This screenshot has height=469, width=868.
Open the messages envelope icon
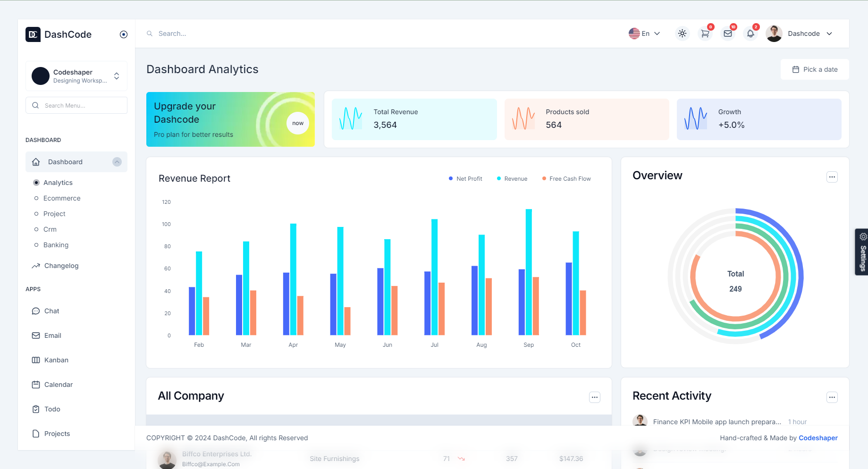click(x=728, y=33)
